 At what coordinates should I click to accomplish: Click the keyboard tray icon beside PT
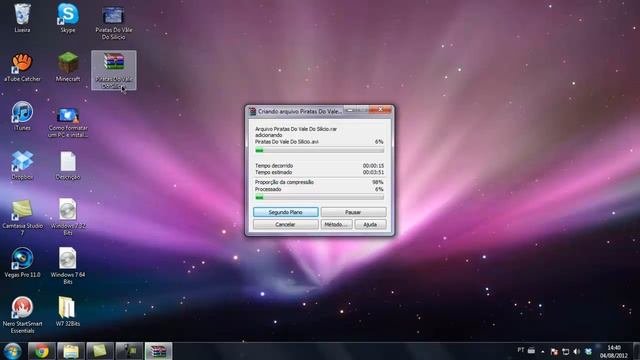coord(531,350)
